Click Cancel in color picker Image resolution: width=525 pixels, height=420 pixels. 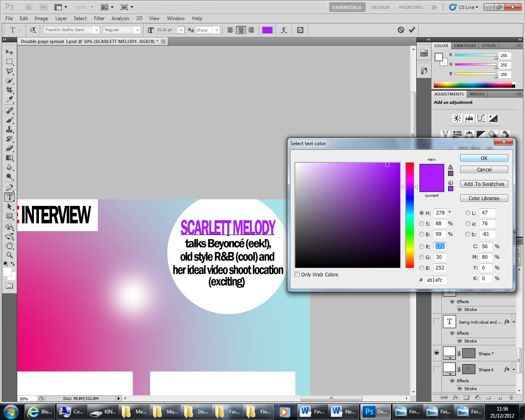point(484,169)
